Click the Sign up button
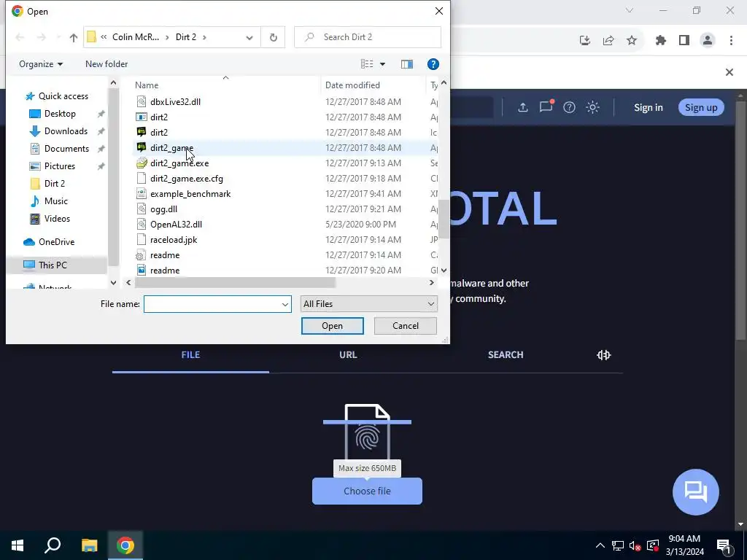The width and height of the screenshot is (747, 560). tap(701, 108)
